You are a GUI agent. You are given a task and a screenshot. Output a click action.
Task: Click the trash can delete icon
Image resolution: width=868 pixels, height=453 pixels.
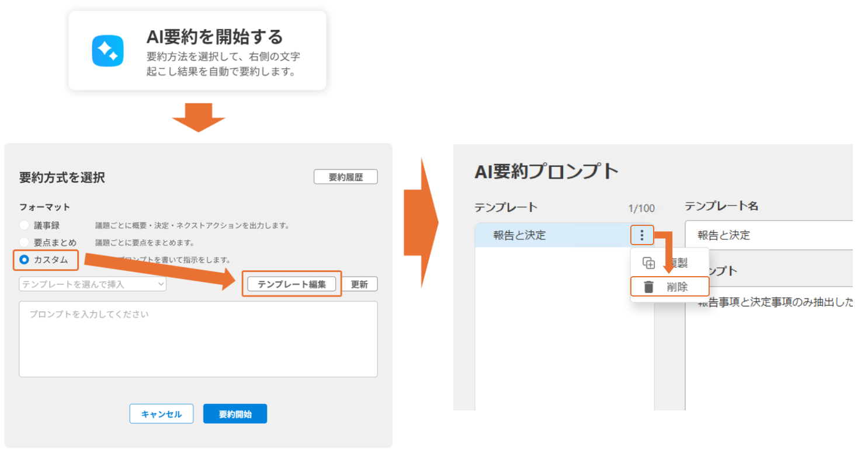point(648,287)
